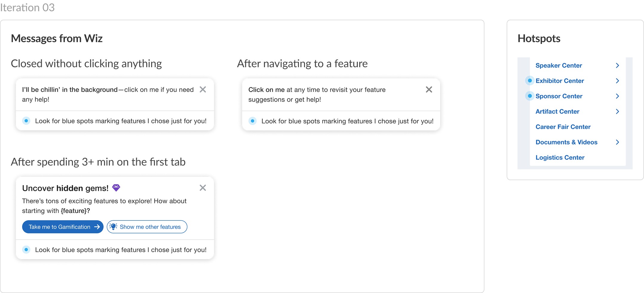Click the blue hotspot dot beside Sponsor Center

[x=530, y=96]
